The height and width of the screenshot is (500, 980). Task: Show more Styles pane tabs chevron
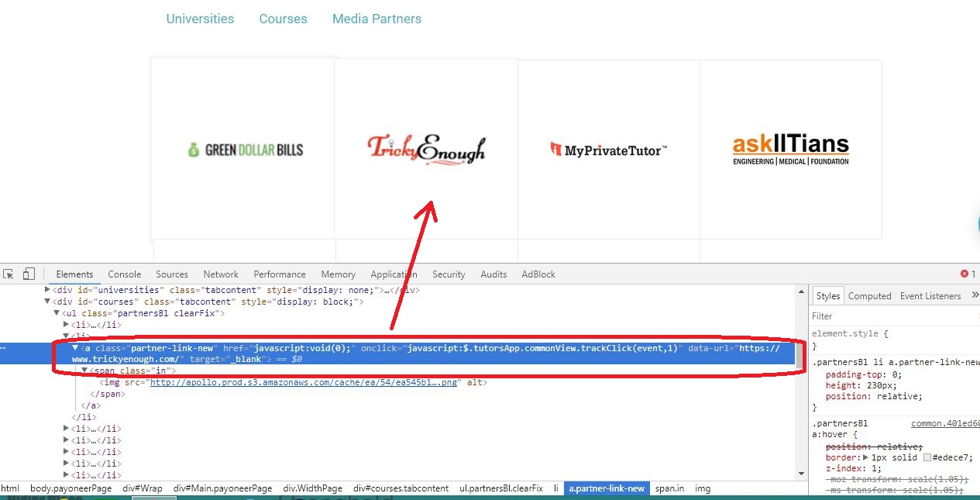click(975, 295)
